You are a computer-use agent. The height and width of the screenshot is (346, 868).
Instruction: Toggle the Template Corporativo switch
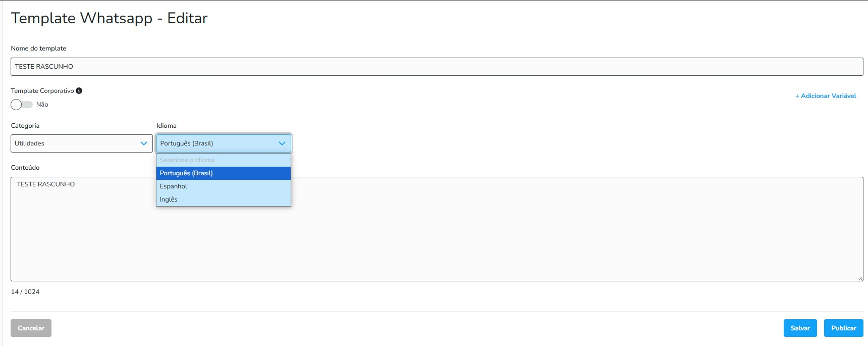(x=22, y=105)
